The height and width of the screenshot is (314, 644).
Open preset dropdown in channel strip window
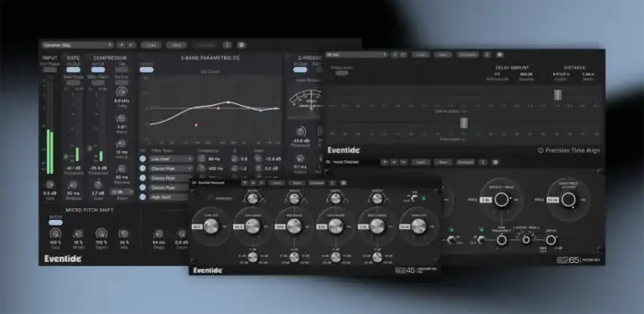(78, 44)
